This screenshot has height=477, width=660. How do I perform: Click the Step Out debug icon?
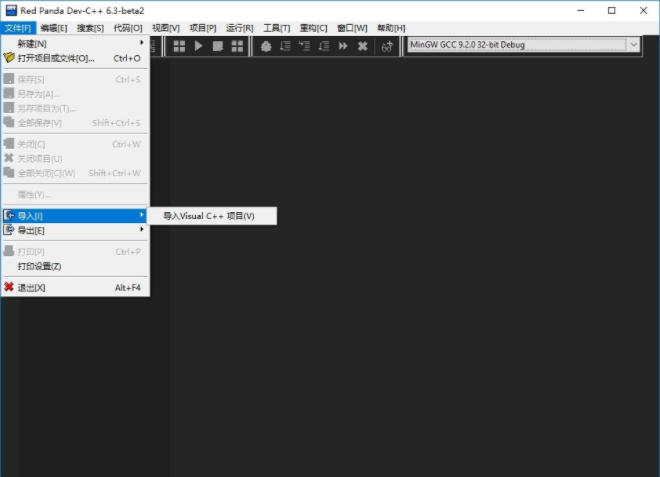click(324, 46)
